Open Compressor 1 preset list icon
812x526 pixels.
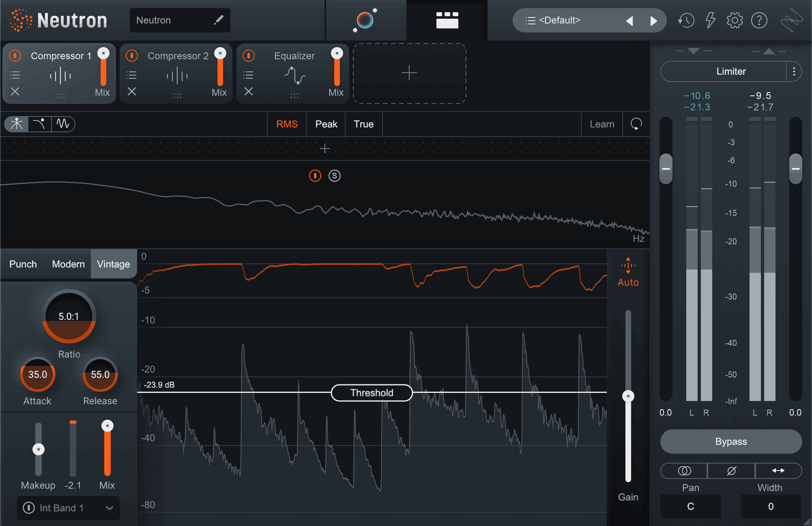(15, 75)
